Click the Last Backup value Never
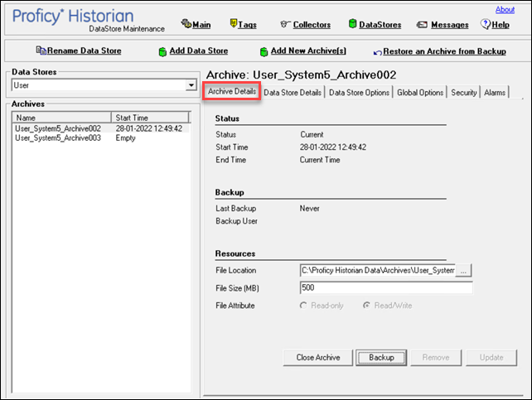This screenshot has width=532, height=400. click(x=309, y=209)
